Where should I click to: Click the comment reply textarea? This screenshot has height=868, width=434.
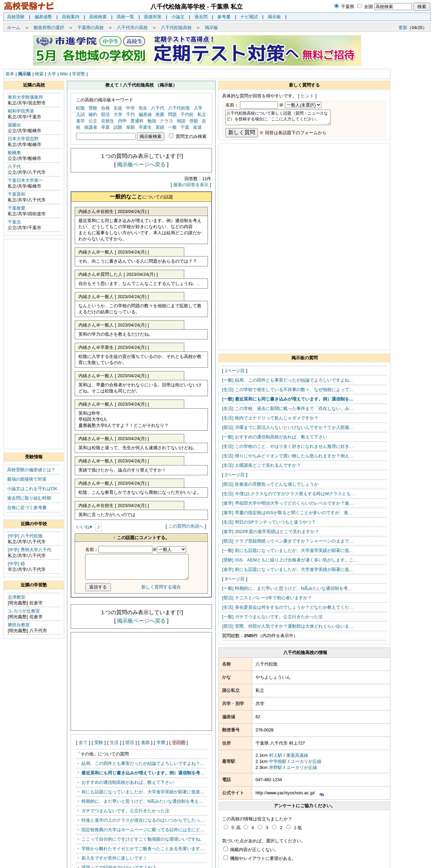137,567
